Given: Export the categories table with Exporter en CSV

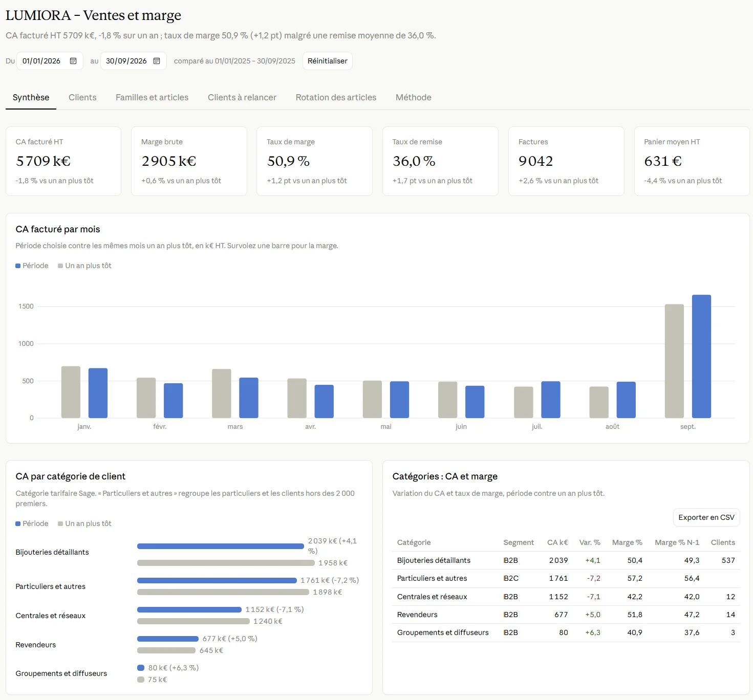Looking at the screenshot, I should (706, 517).
